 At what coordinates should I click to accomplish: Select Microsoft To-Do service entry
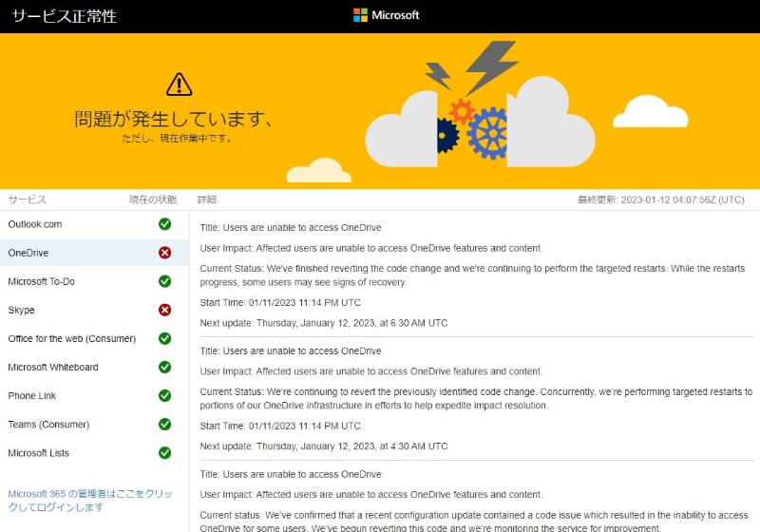point(94,281)
